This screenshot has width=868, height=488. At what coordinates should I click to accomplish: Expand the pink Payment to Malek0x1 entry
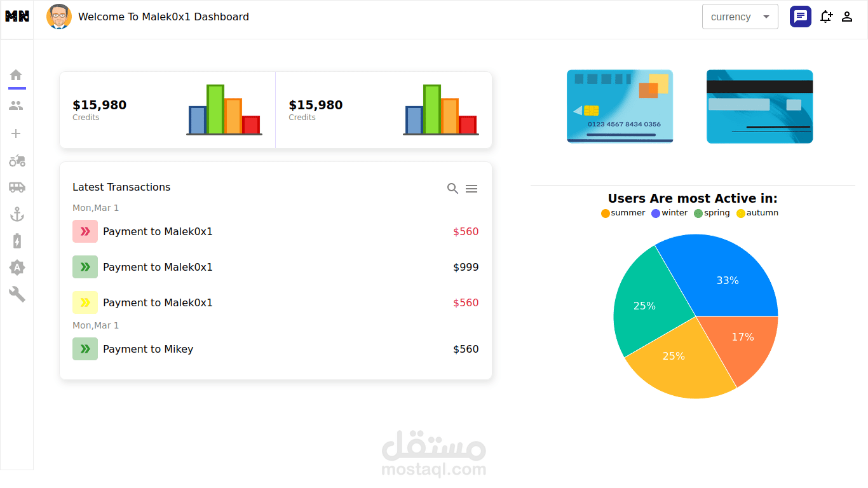[x=85, y=231]
